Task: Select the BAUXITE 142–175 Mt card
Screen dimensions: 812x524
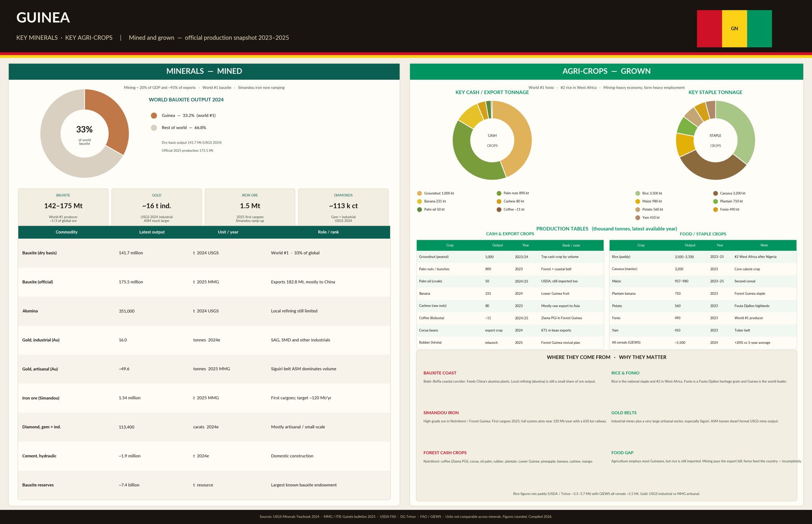Action: tap(63, 207)
